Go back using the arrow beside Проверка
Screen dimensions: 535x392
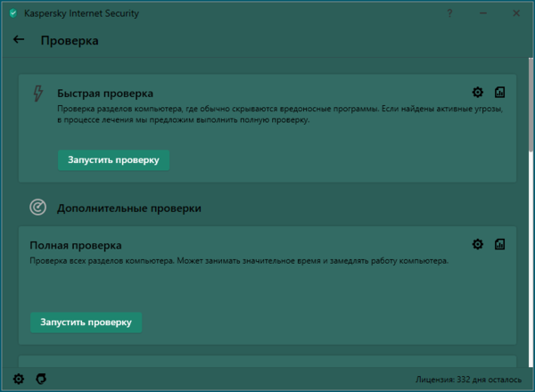[19, 39]
